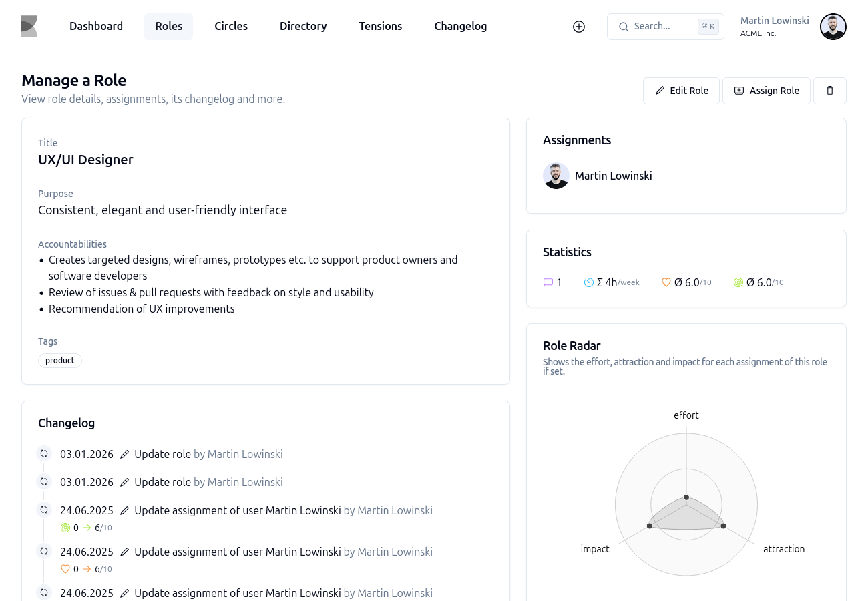This screenshot has width=868, height=601.
Task: Click the pencil icon beside the first Update role entry
Action: tap(125, 453)
